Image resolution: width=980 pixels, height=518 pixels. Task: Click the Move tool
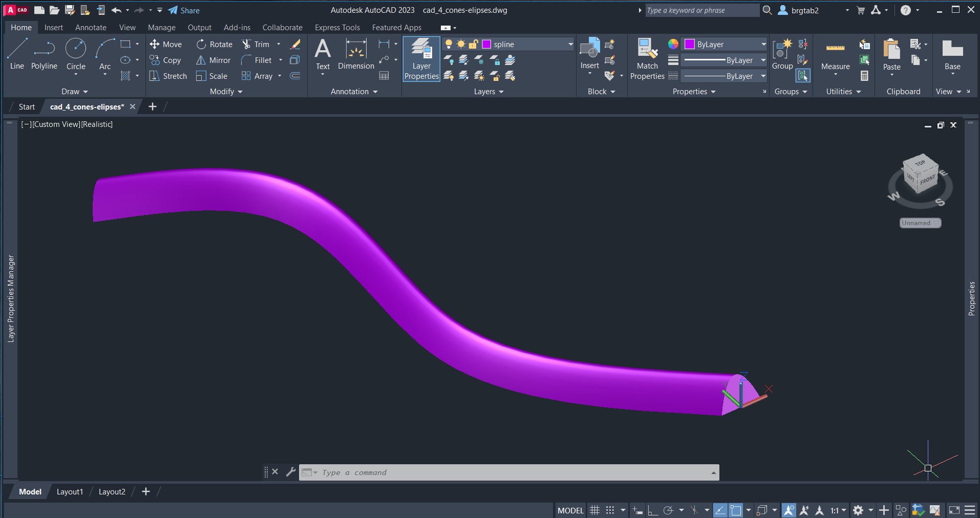click(x=165, y=45)
